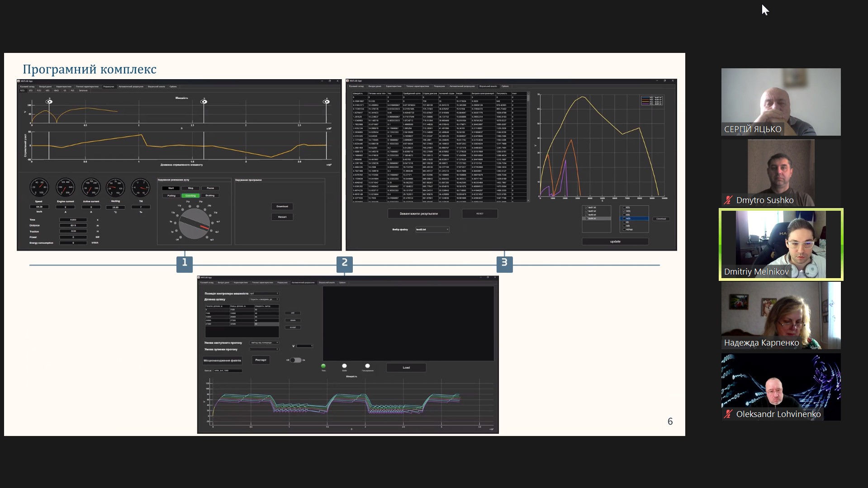Expand the Позиція контролера машиніста dropdown
This screenshot has width=868, height=488.
tap(264, 294)
